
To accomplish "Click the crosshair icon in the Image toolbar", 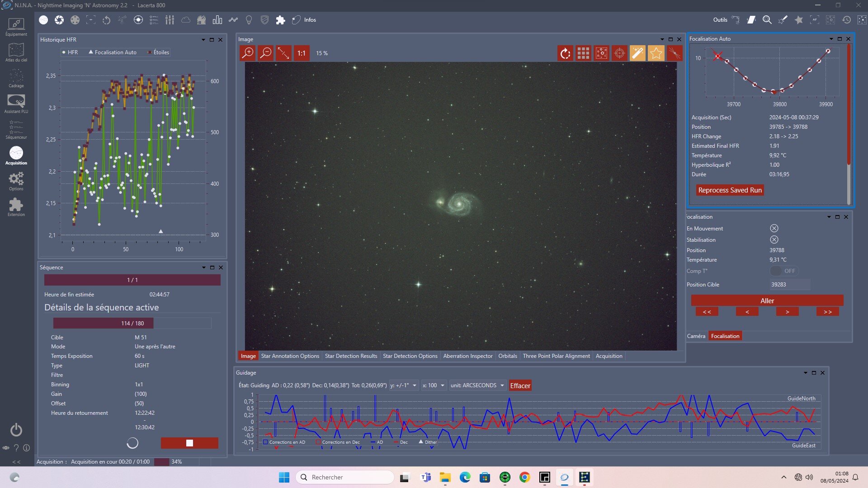I will pyautogui.click(x=619, y=53).
